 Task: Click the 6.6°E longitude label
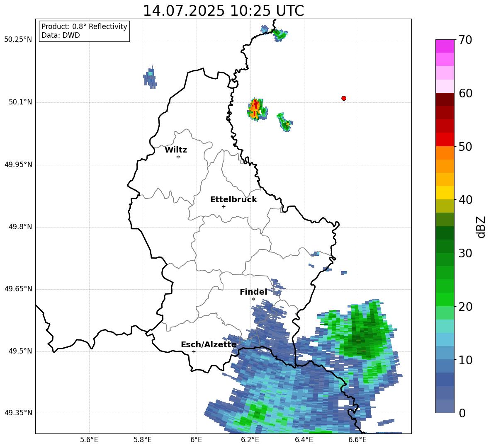coord(357,440)
